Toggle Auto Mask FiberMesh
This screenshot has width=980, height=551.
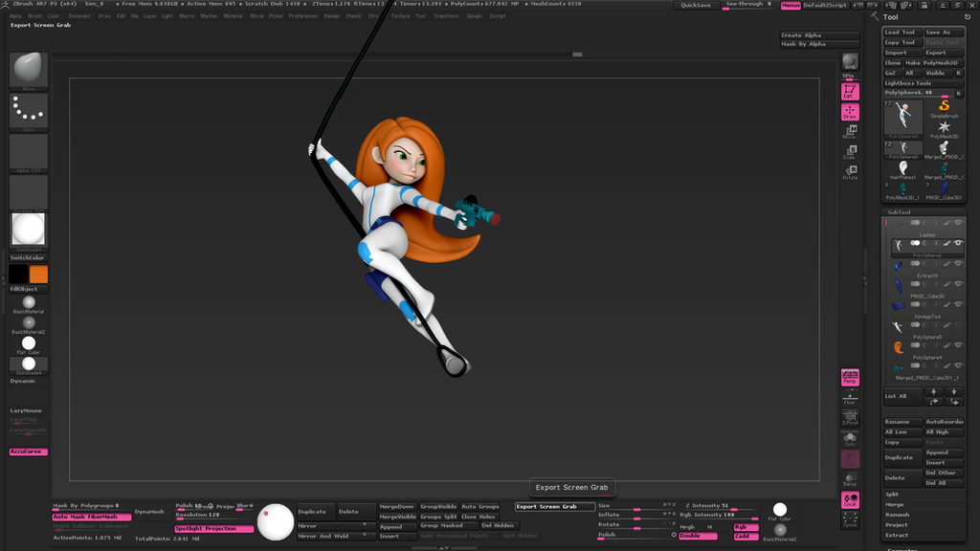(x=91, y=518)
